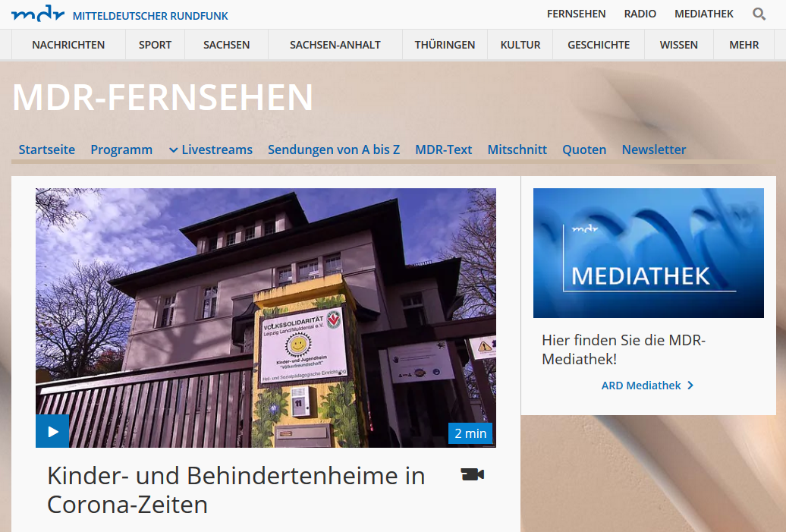
Task: Click the Fernsehen link at top
Action: 576,14
